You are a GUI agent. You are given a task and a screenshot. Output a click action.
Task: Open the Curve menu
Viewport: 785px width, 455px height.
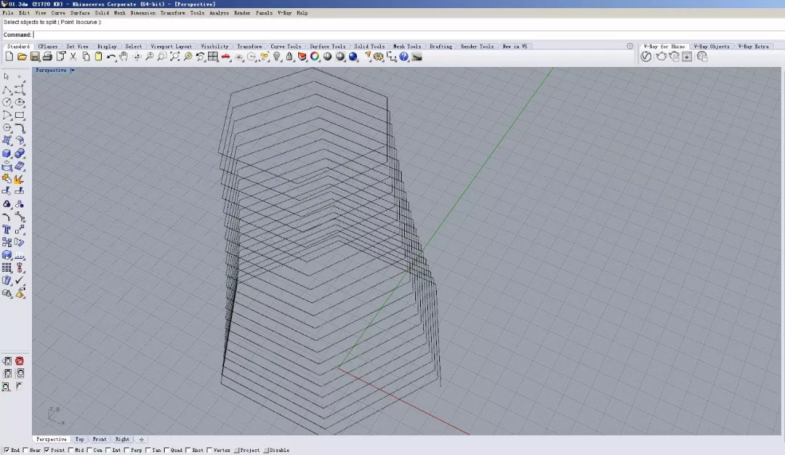point(58,13)
